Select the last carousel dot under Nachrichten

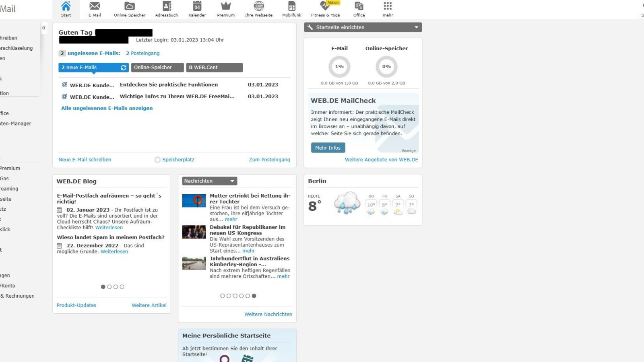(x=254, y=296)
